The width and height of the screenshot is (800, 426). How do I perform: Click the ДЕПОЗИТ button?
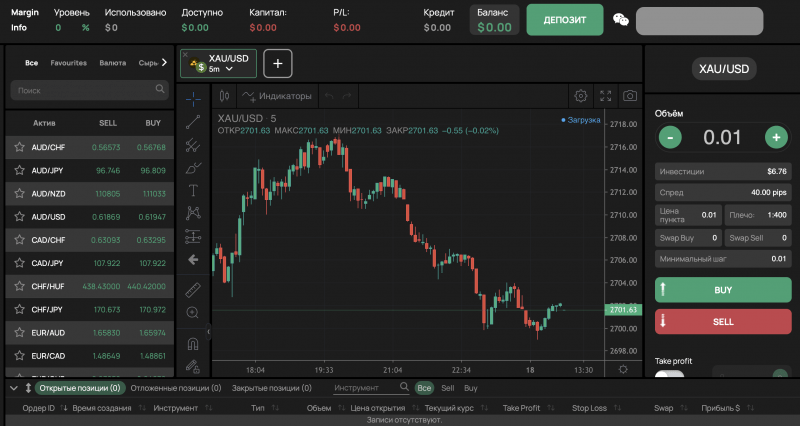565,20
